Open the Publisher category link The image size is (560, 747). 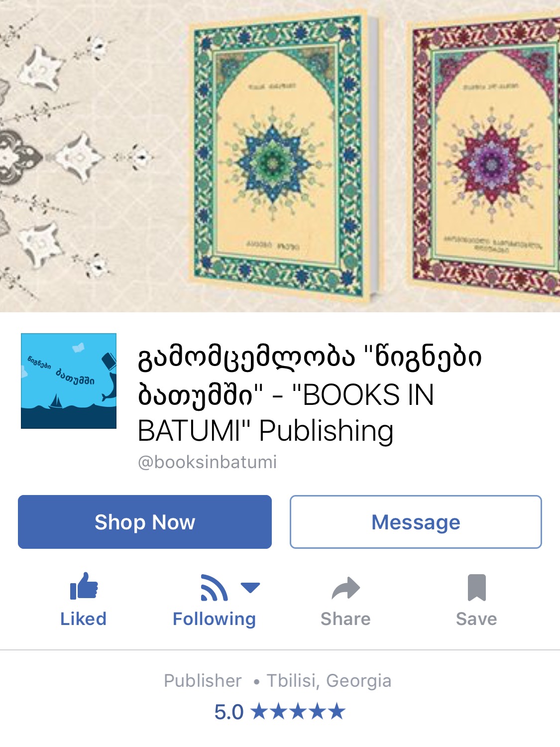point(203,681)
